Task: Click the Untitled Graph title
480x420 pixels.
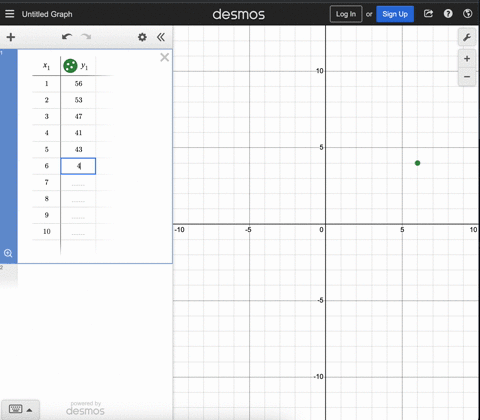Action: (x=47, y=14)
